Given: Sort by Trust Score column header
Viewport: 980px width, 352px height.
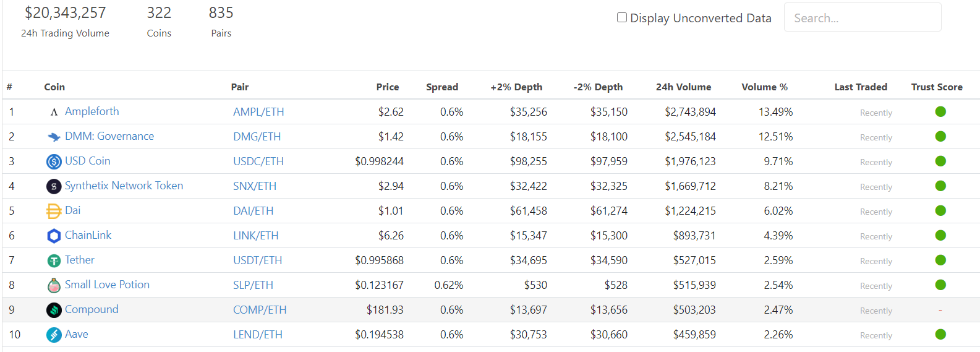Looking at the screenshot, I should tap(936, 87).
